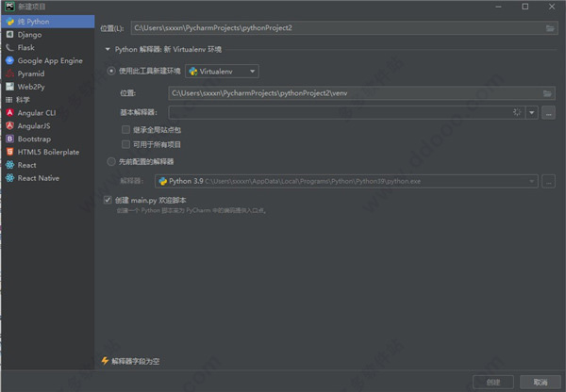Image resolution: width=566 pixels, height=392 pixels.
Task: Enable 可用于所有项目 checkbox
Action: (x=125, y=144)
